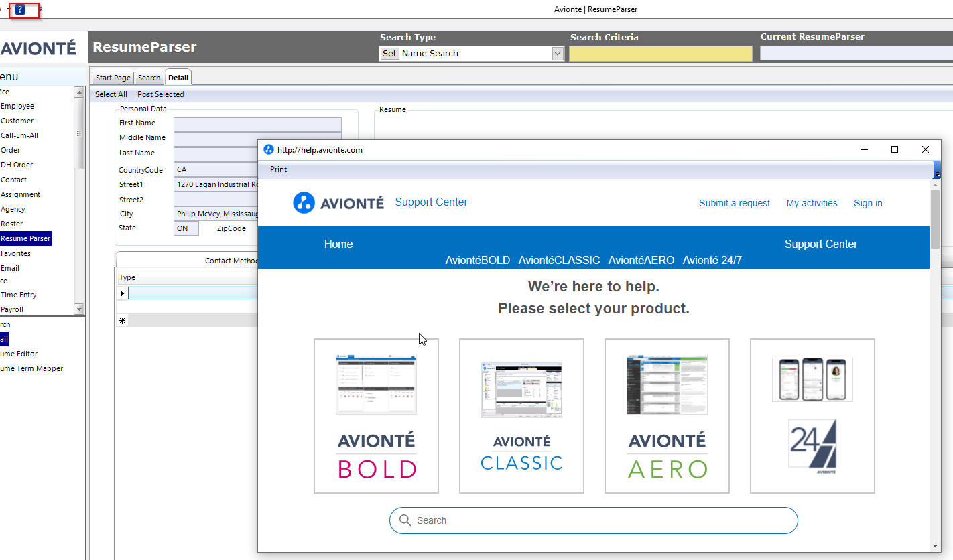
Task: Open the AviontéAERO nav link
Action: coord(641,261)
